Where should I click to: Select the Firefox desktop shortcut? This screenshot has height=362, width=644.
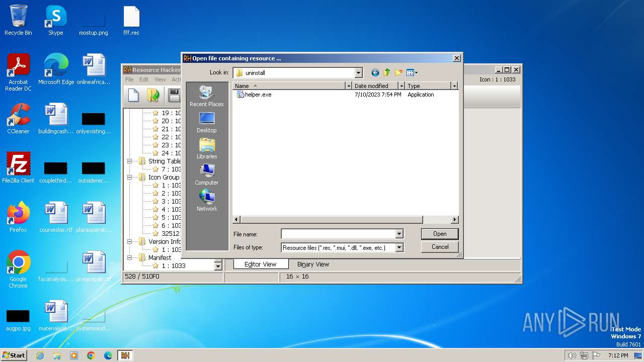(18, 217)
